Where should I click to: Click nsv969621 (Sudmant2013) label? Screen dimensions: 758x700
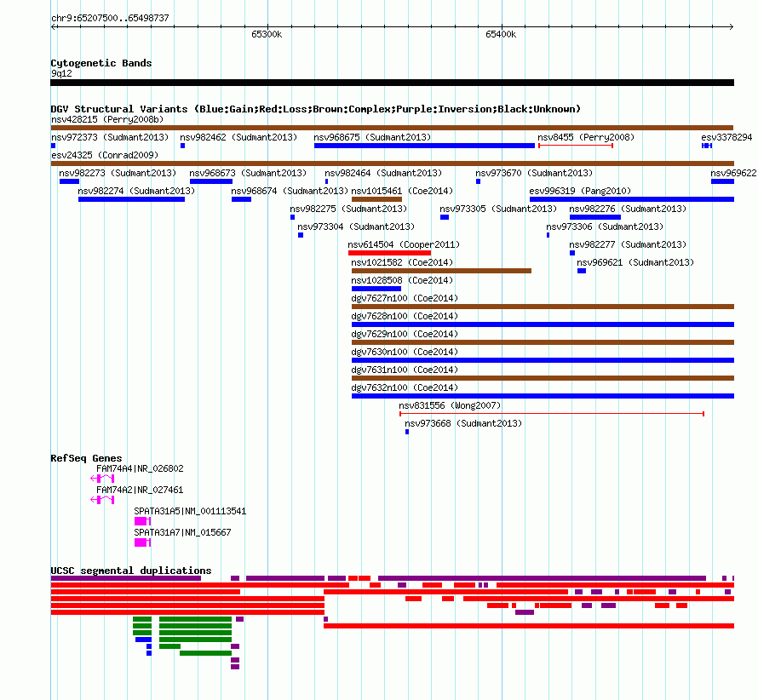[635, 262]
